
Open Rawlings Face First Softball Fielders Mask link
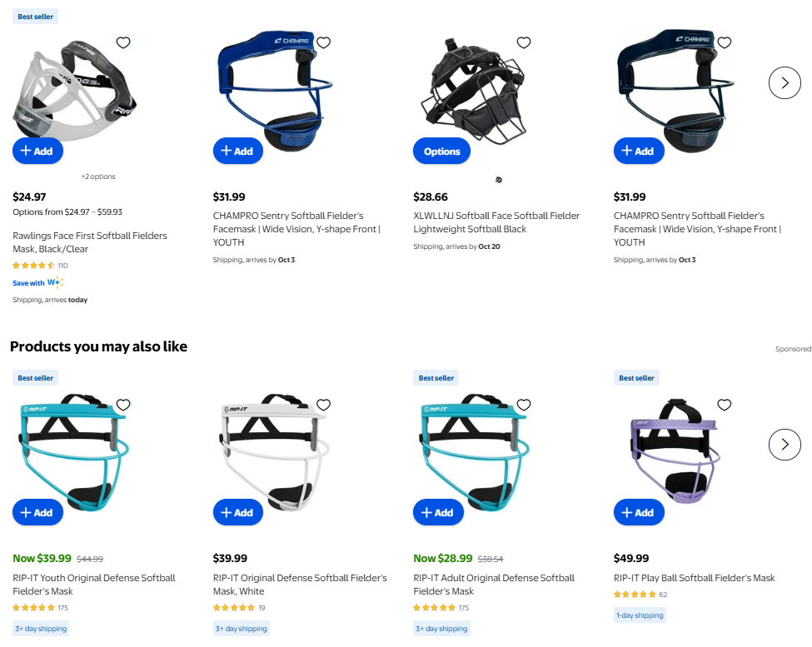pyautogui.click(x=90, y=242)
